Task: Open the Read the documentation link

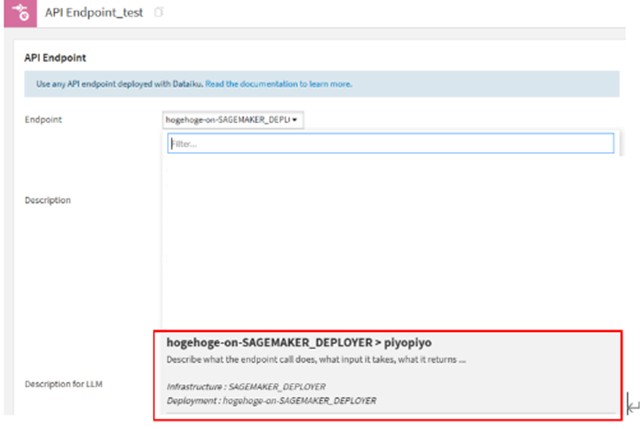Action: 278,84
